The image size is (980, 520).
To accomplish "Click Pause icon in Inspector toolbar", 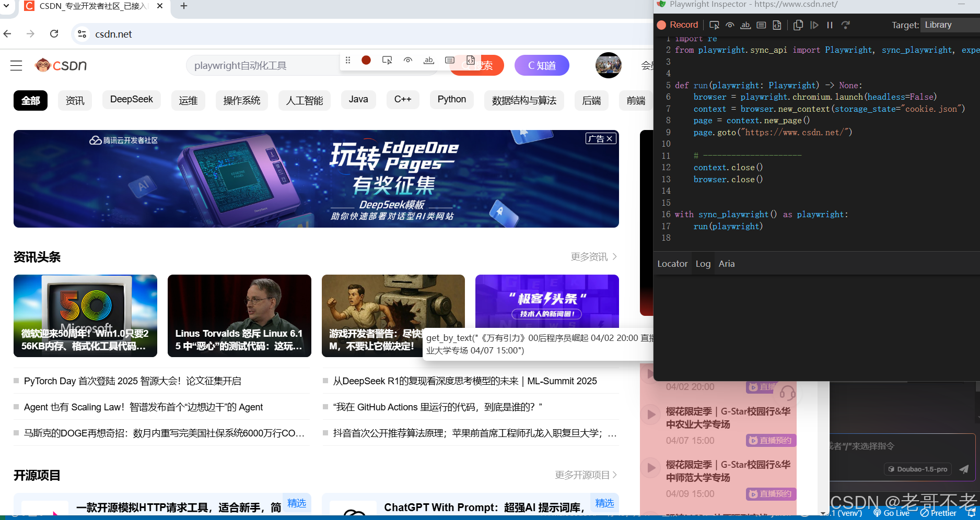I will tap(830, 25).
